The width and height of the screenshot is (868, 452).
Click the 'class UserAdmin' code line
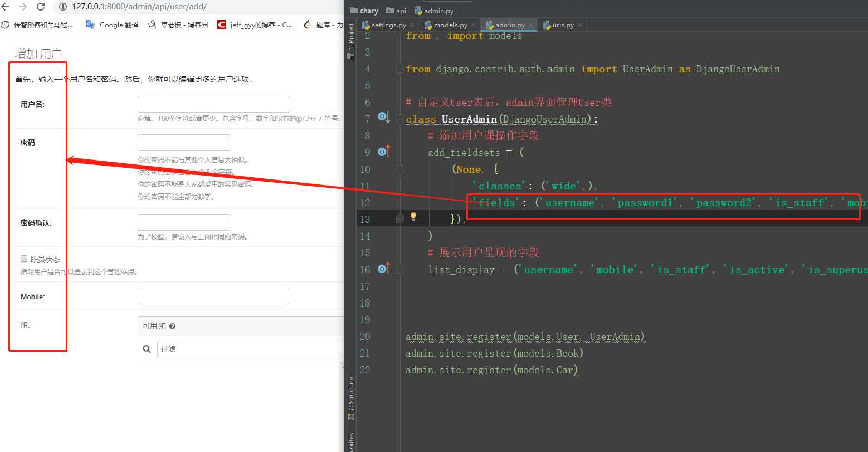(502, 119)
